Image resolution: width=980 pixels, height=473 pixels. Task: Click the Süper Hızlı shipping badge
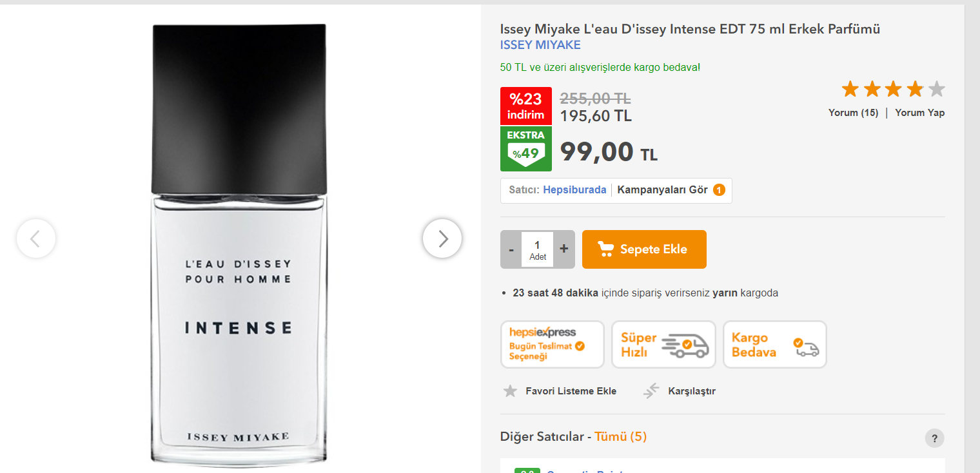[x=663, y=345]
